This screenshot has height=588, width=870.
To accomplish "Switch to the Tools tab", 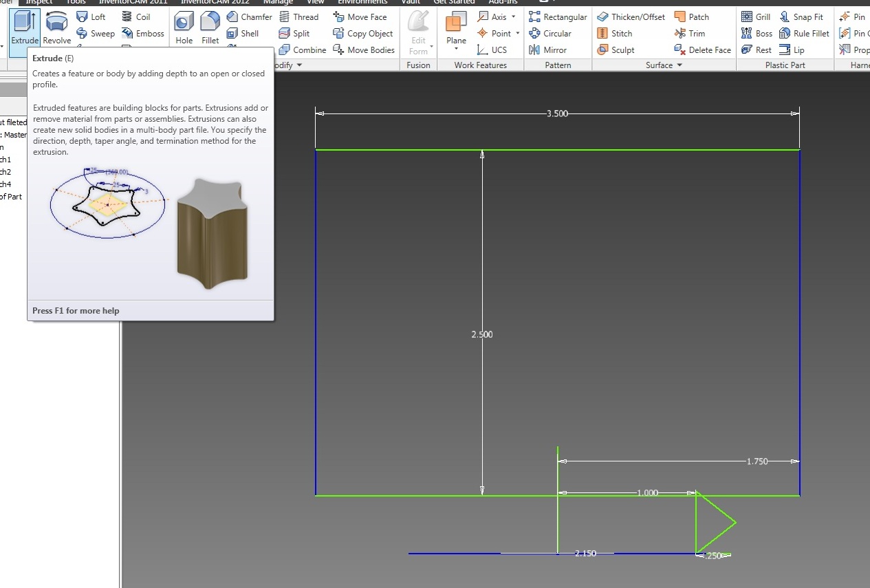I will 76,2.
